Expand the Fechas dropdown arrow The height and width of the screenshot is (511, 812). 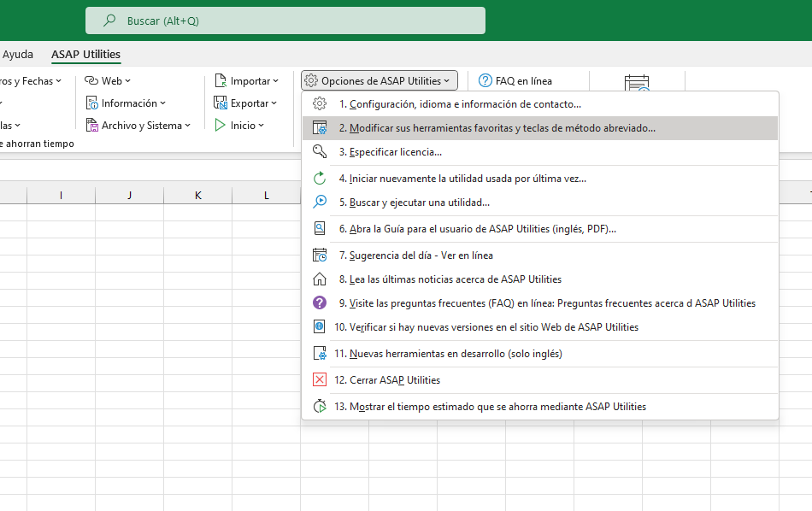[58, 81]
